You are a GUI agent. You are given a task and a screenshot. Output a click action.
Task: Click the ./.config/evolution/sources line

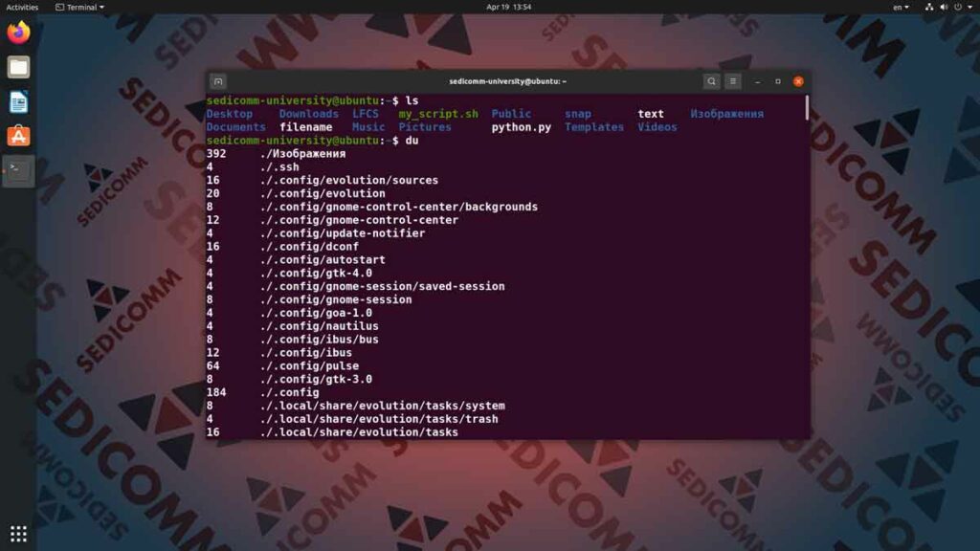coord(323,180)
